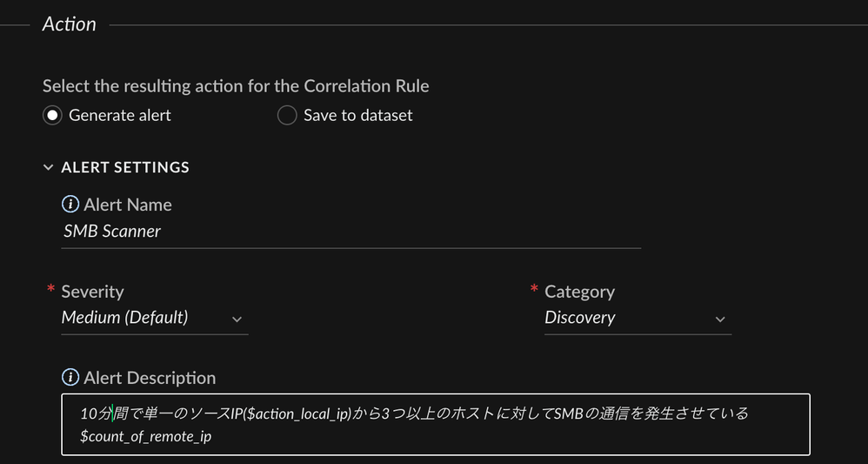Viewport: 868px width, 464px height.
Task: Click the 'SMB Scanner' alert name field
Action: point(348,232)
